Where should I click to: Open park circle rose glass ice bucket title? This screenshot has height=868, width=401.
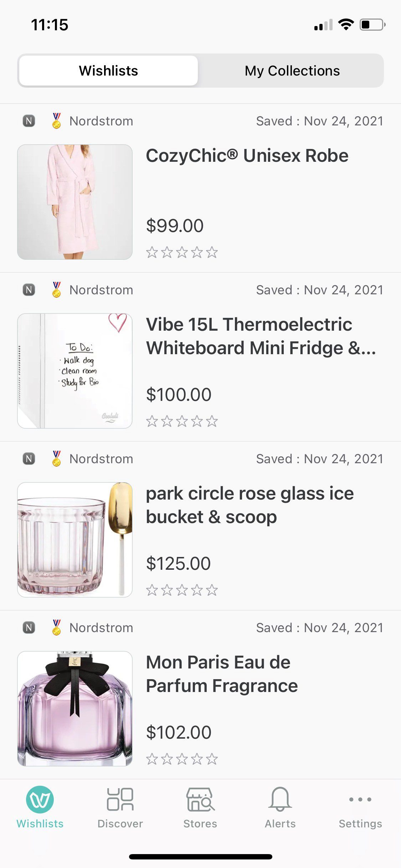[250, 505]
